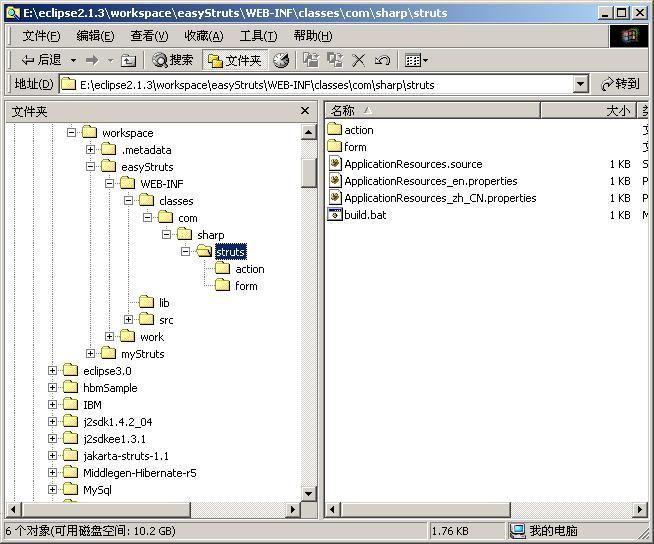Open the Views dropdown button
Image resolution: width=654 pixels, height=544 pixels.
click(x=416, y=60)
